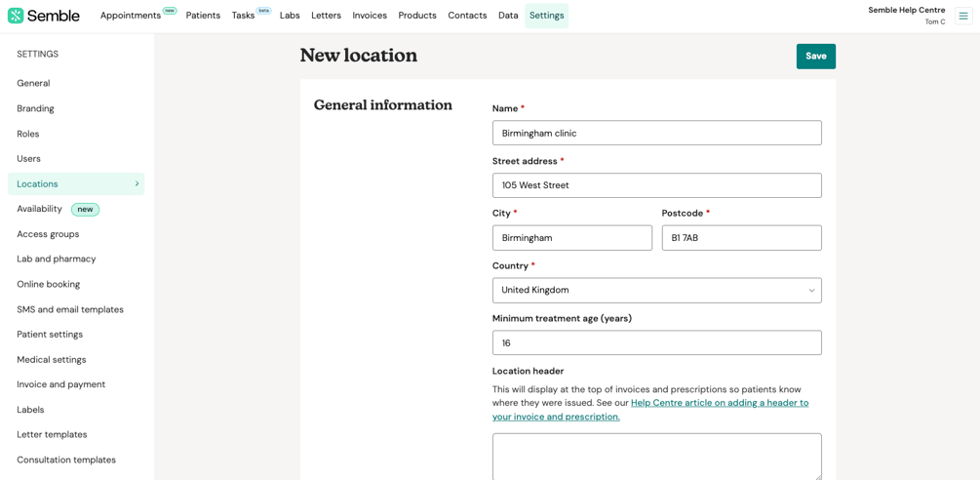Click the 'New location' page title
This screenshot has height=480, width=980.
[359, 56]
